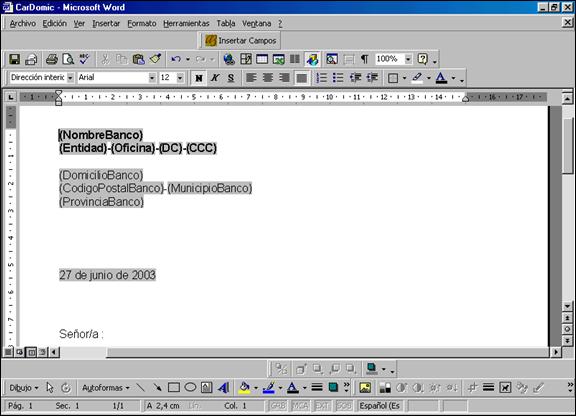Open the Arial font dropdown

[152, 78]
